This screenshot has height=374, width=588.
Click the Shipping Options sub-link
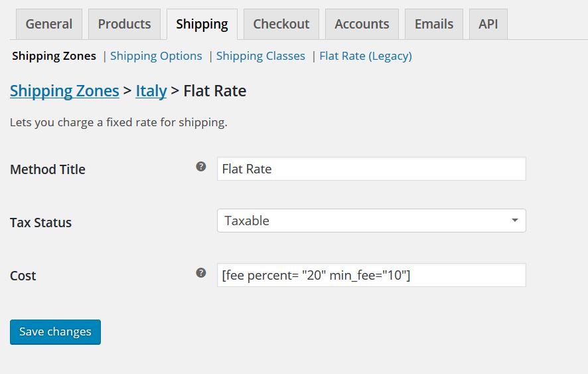click(156, 56)
